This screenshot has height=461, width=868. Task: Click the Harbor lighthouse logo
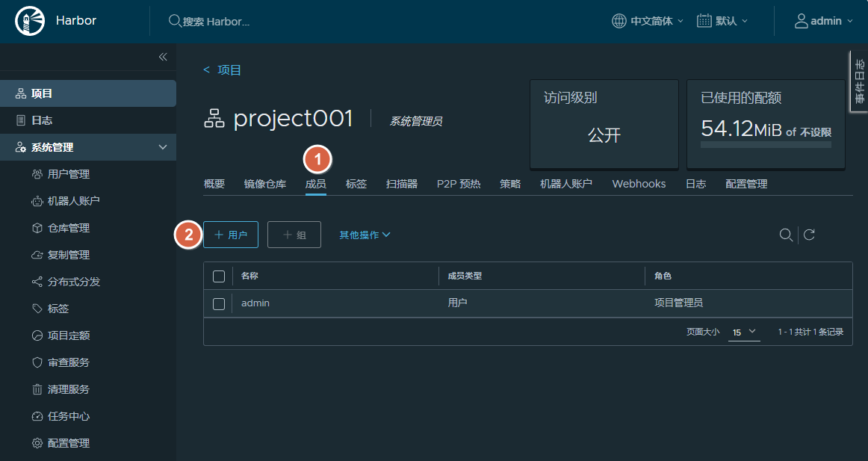click(30, 21)
